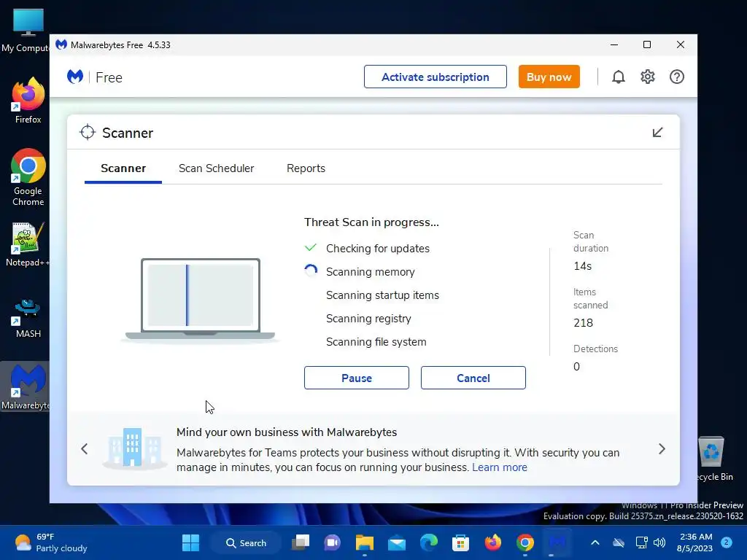Switch to the Scanner tab
The width and height of the screenshot is (747, 560).
(x=123, y=168)
